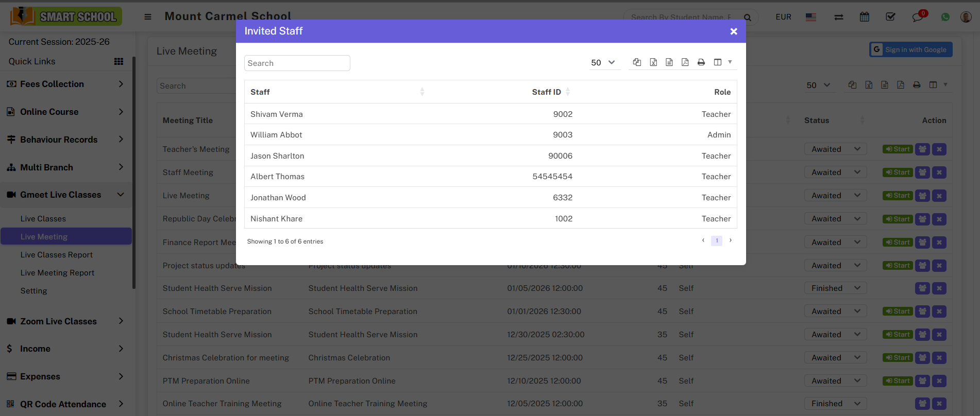Image resolution: width=980 pixels, height=416 pixels.
Task: Go to page 1 of staff entries
Action: [x=717, y=240]
